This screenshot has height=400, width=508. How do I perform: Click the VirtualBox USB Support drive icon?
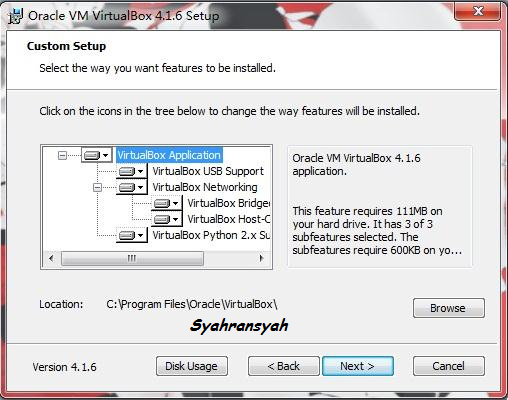coord(131,171)
